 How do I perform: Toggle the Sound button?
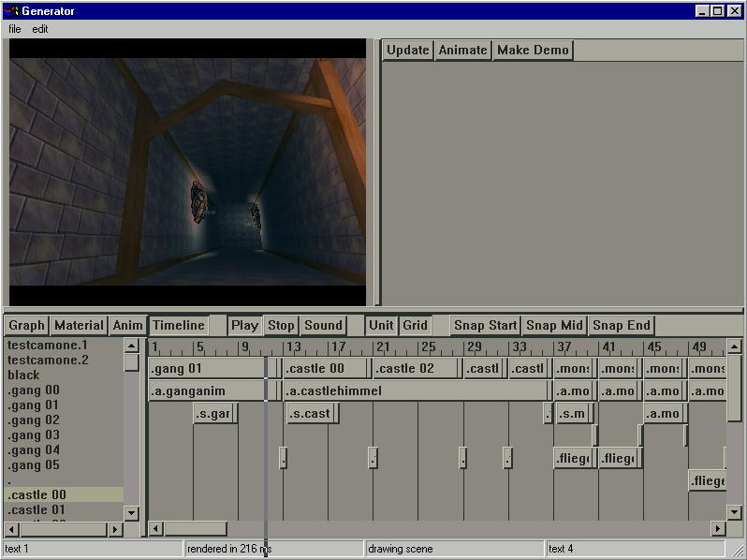323,326
